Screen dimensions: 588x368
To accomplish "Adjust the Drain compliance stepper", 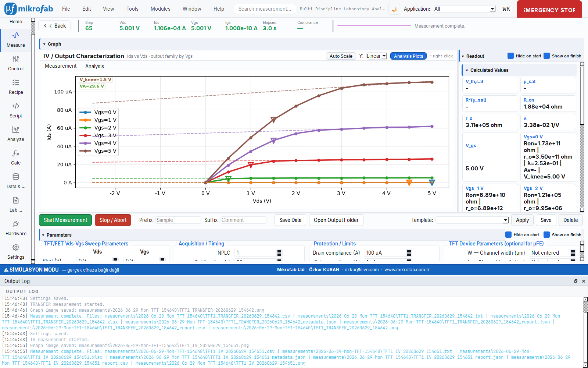I will pos(409,253).
